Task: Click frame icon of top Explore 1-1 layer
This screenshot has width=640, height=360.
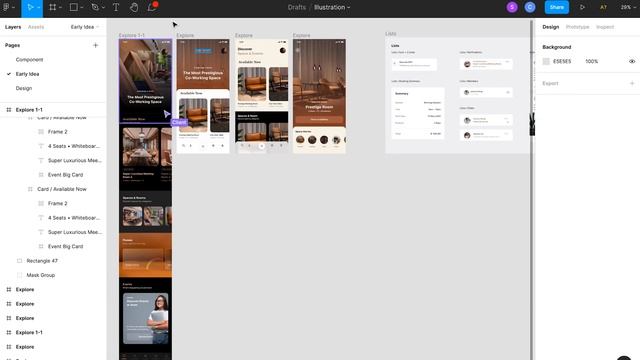Action: 9,110
